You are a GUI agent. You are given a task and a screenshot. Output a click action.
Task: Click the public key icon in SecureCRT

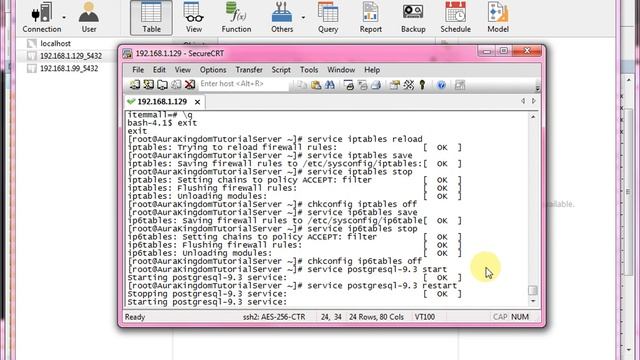click(x=422, y=85)
